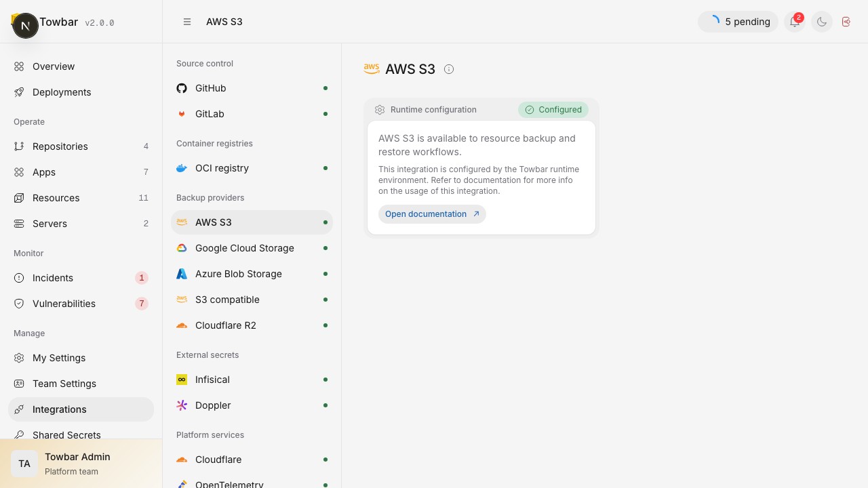
Task: Click the TA avatar
Action: point(24,464)
